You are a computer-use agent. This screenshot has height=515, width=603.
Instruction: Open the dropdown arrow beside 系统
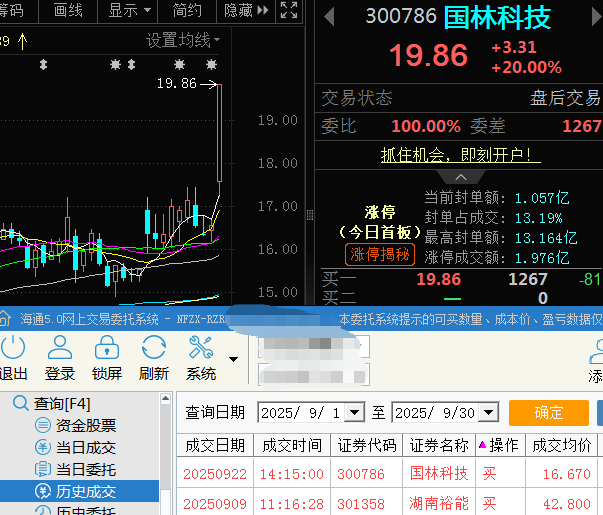233,359
